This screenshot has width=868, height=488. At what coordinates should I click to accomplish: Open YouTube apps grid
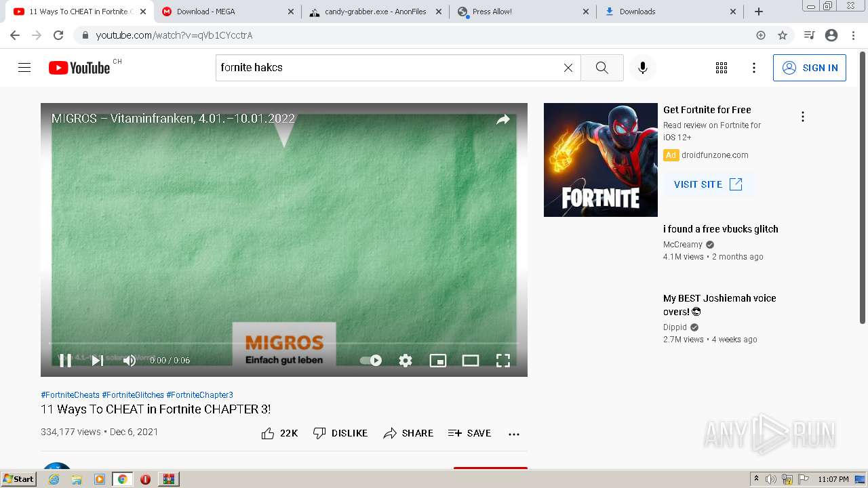coord(722,68)
